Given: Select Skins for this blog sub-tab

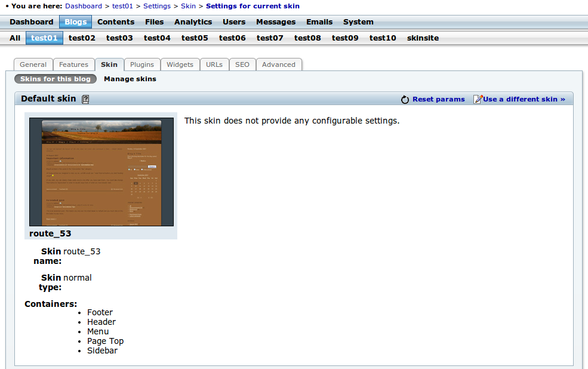Looking at the screenshot, I should click(56, 79).
